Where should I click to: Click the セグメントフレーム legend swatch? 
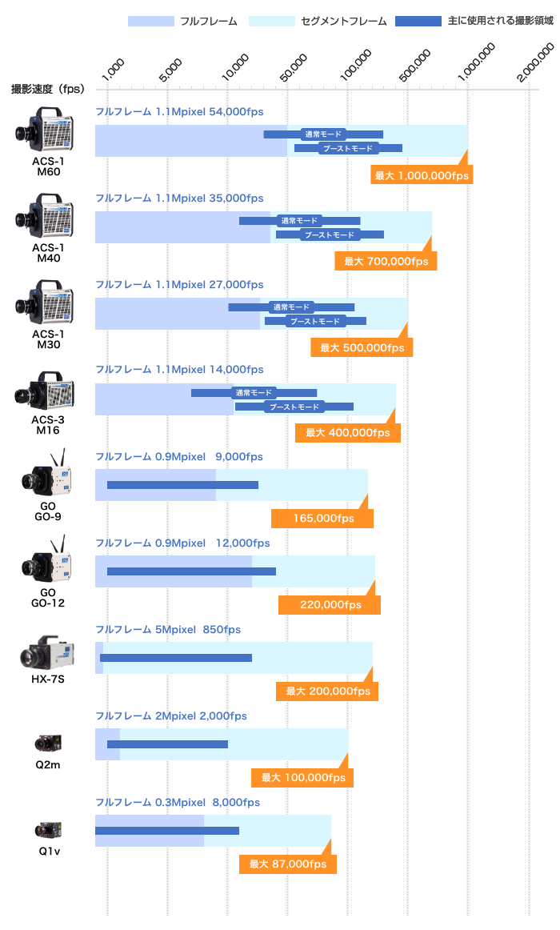pos(271,22)
